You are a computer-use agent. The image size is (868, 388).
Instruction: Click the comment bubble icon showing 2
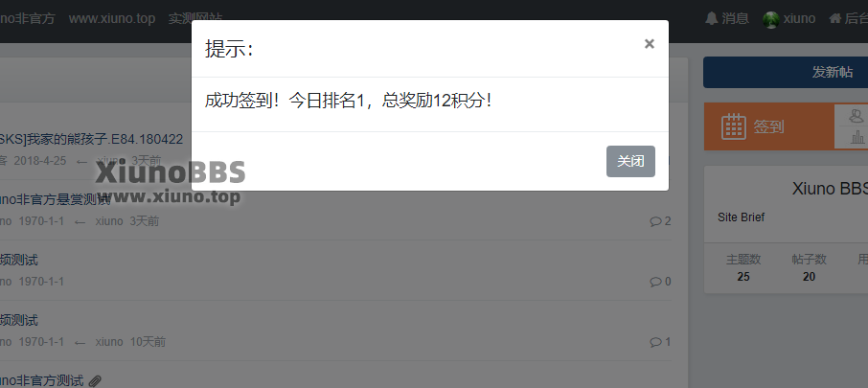click(655, 221)
